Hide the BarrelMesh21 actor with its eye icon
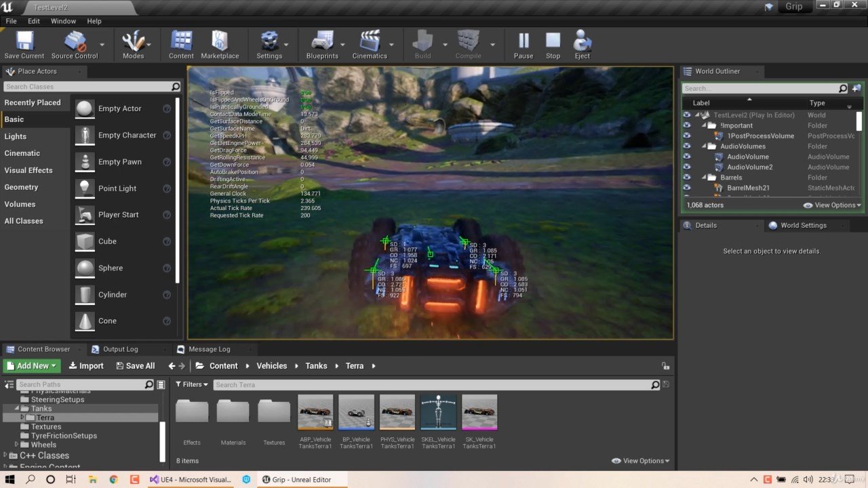The height and width of the screenshot is (488, 868). point(686,188)
